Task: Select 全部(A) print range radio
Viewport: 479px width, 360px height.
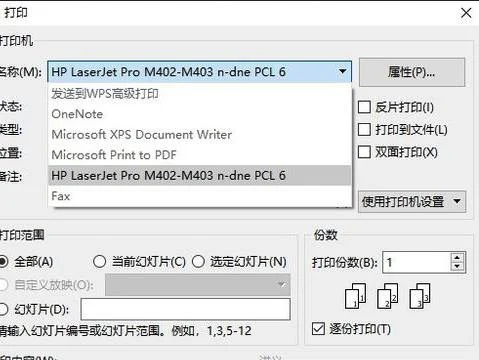Action: (x=3, y=262)
